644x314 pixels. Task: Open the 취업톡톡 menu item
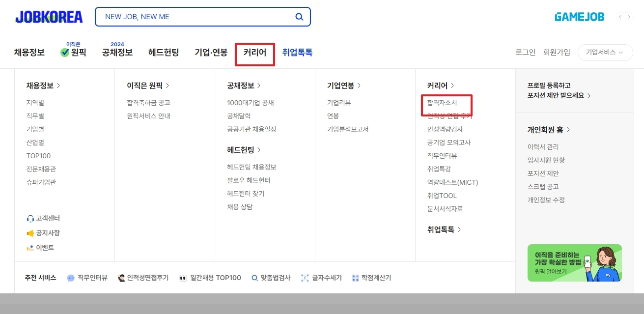click(297, 51)
